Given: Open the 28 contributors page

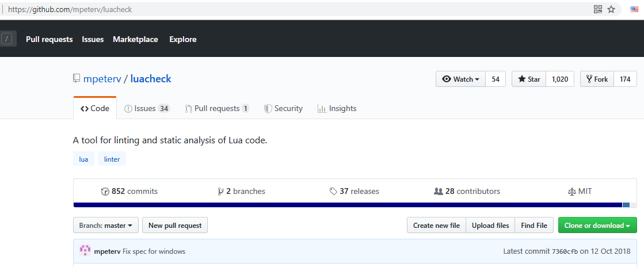Looking at the screenshot, I should [467, 192].
